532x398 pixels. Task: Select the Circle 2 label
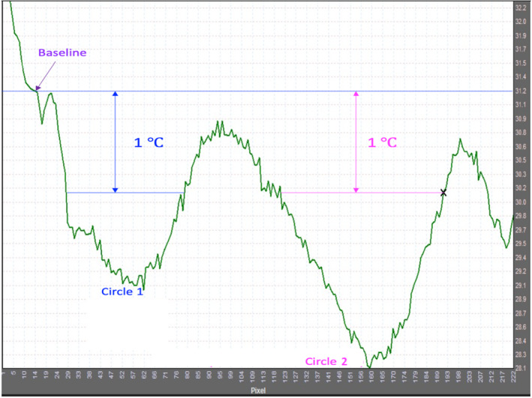[325, 361]
